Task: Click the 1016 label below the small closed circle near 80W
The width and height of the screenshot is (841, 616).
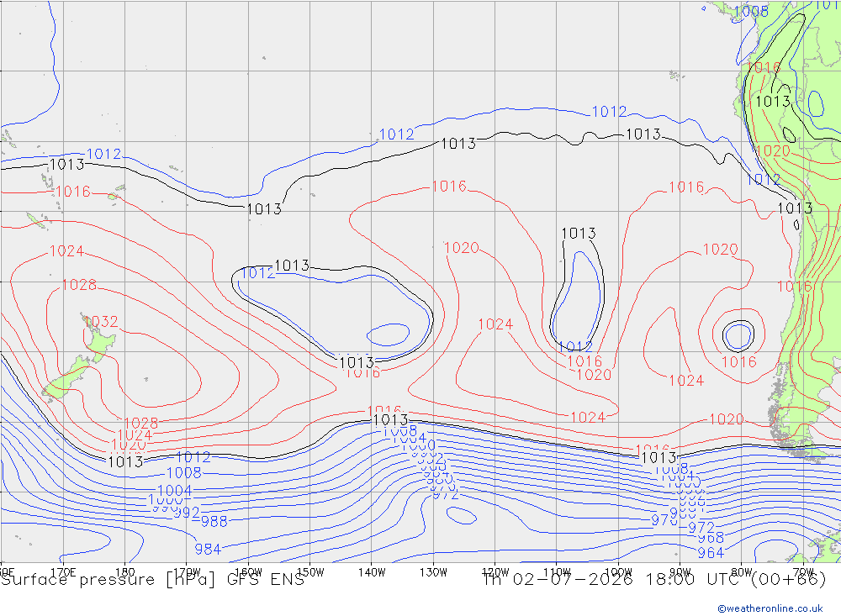Action: pyautogui.click(x=739, y=361)
